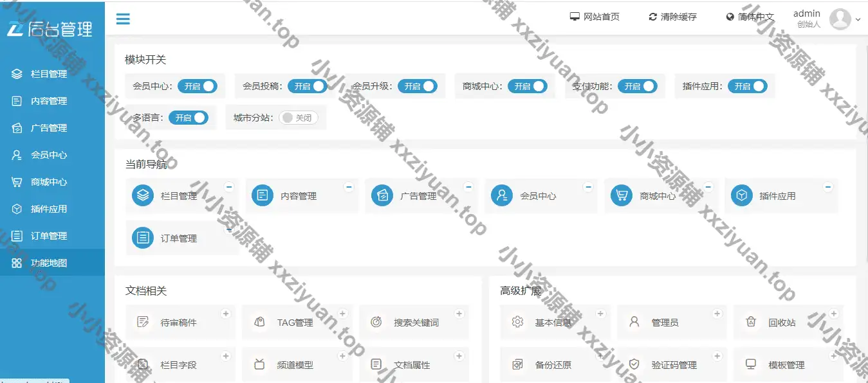Image resolution: width=868 pixels, height=383 pixels.
Task: Click the admin avatar picture
Action: pyautogui.click(x=840, y=19)
